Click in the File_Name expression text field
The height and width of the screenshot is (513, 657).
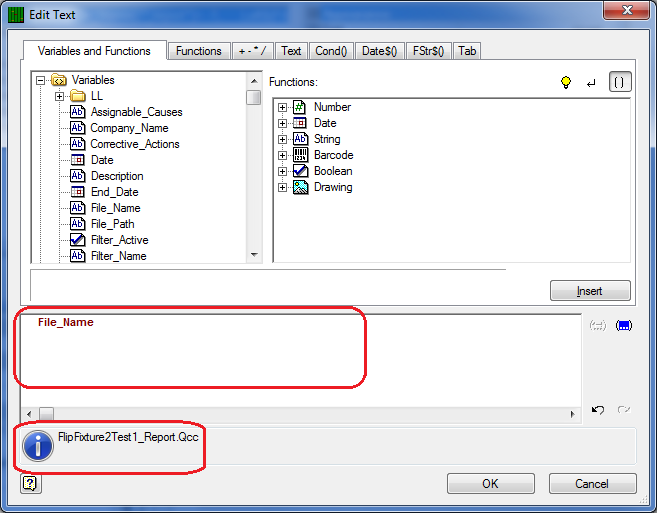pos(300,360)
